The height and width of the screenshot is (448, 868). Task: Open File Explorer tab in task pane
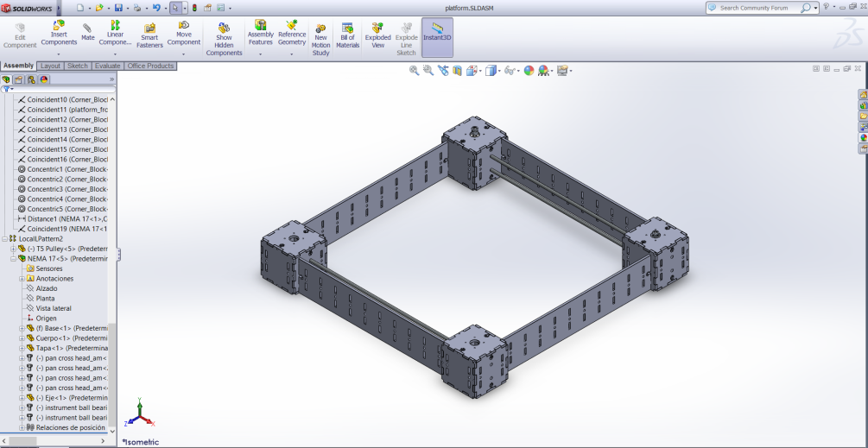pyautogui.click(x=863, y=117)
